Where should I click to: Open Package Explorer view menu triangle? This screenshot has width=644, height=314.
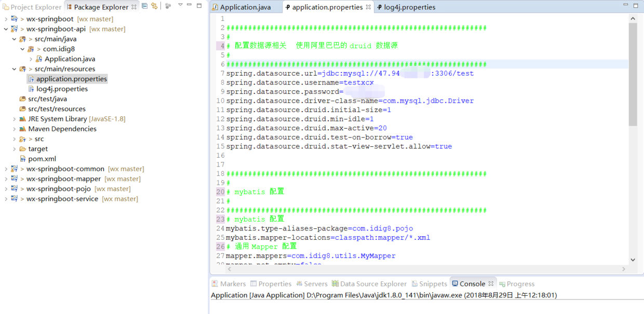point(180,5)
